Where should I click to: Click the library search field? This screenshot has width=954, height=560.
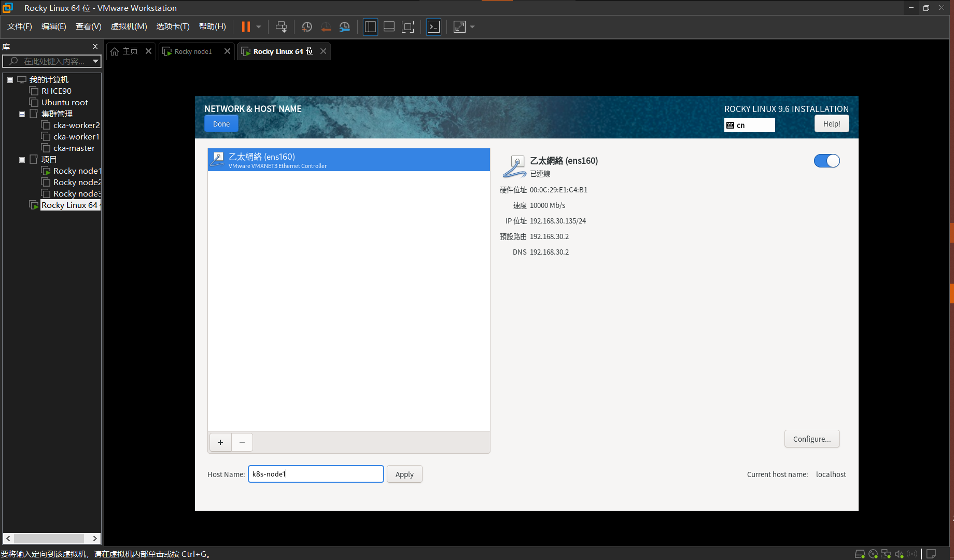click(48, 61)
